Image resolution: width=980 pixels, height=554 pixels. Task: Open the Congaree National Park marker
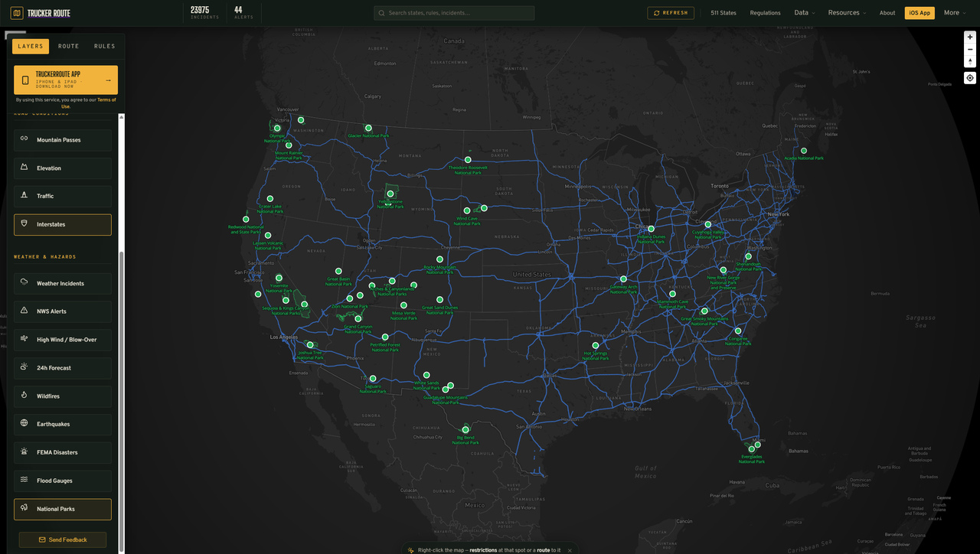click(738, 331)
